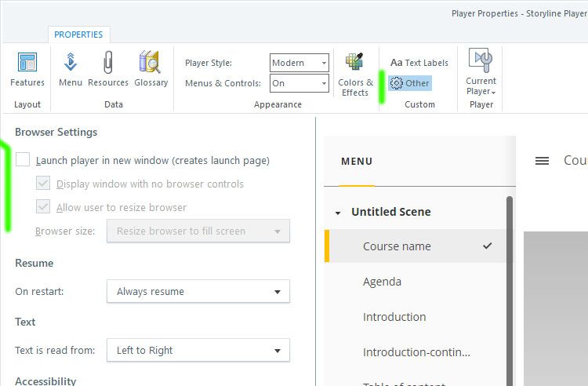Open Menus & Controls dropdown
This screenshot has height=386, width=588.
299,83
